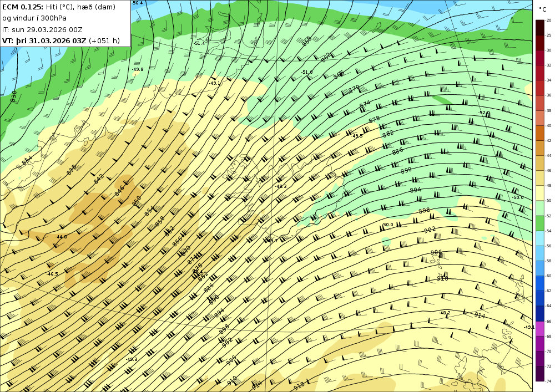Click the dark purple swatch between -72 and -74

click(540, 374)
